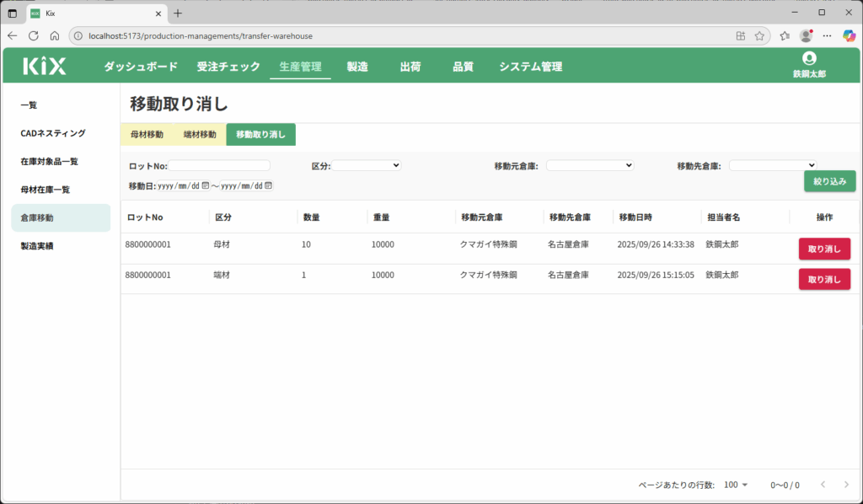
Task: Open the user profile avatar icon
Action: click(x=809, y=58)
